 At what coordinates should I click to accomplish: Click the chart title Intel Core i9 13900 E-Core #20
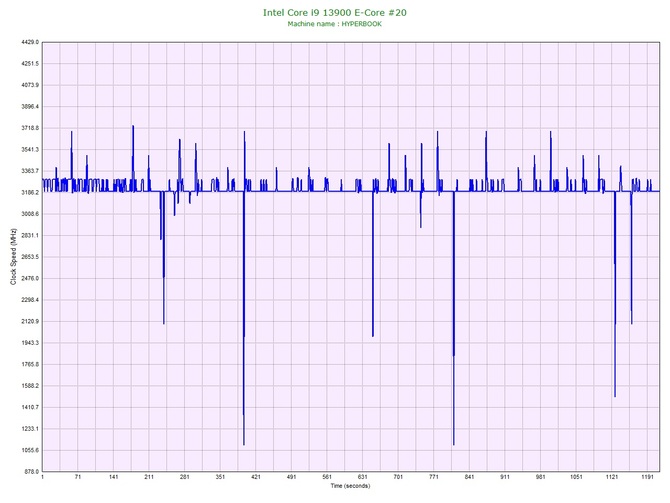pyautogui.click(x=335, y=13)
